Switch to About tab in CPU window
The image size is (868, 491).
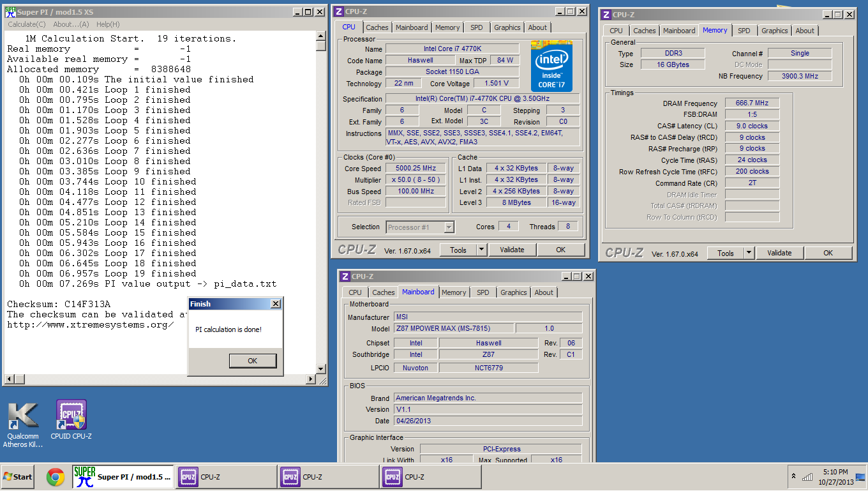click(x=537, y=27)
